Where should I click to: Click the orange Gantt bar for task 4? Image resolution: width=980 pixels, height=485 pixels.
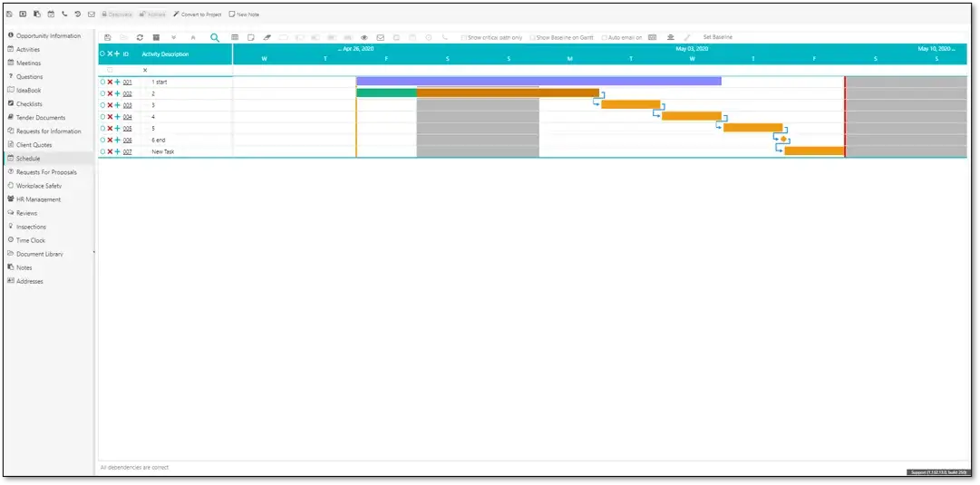[691, 116]
